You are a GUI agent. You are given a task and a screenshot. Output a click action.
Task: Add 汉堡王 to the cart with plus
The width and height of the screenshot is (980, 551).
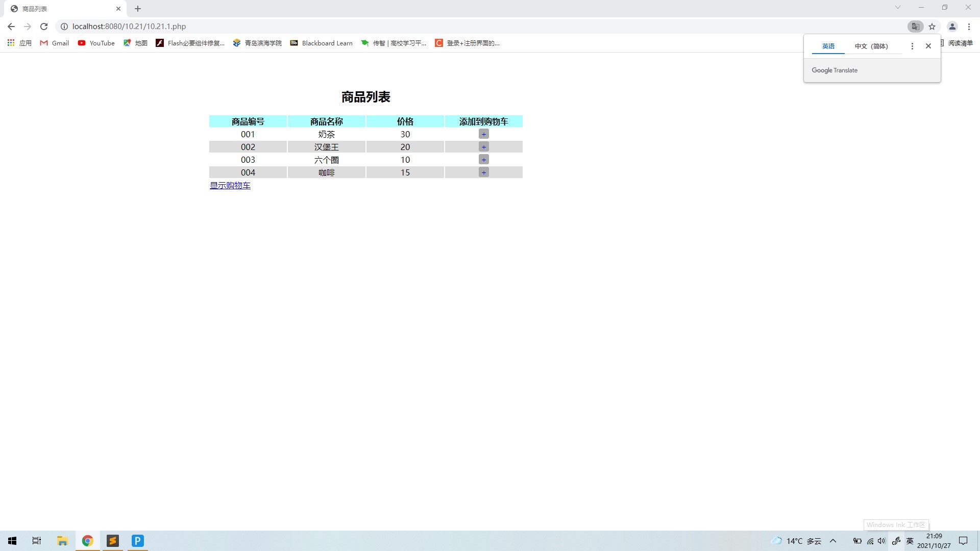(483, 147)
